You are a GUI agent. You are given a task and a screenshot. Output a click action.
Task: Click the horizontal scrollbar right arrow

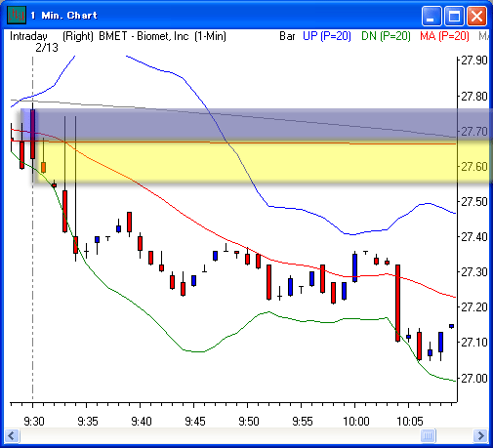pyautogui.click(x=480, y=435)
